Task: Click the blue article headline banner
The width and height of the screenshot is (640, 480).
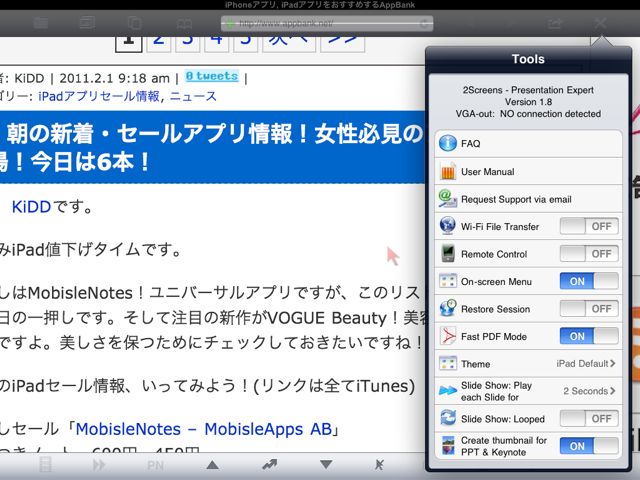Action: [x=212, y=147]
